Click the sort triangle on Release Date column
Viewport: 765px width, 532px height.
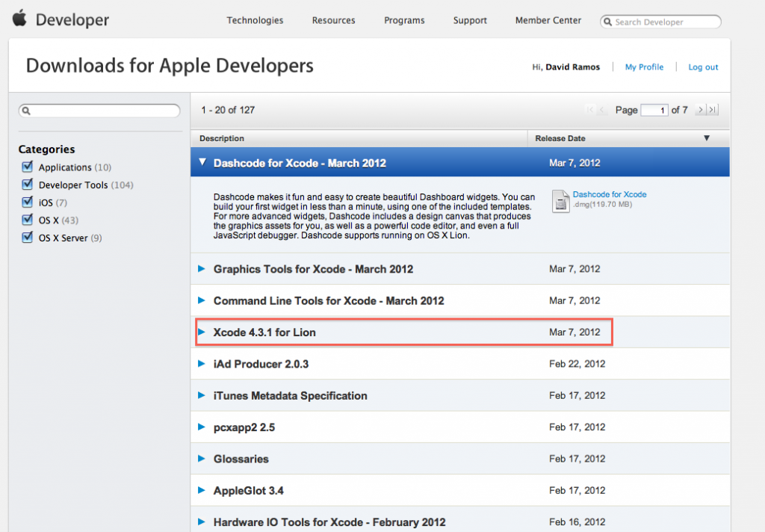point(706,138)
